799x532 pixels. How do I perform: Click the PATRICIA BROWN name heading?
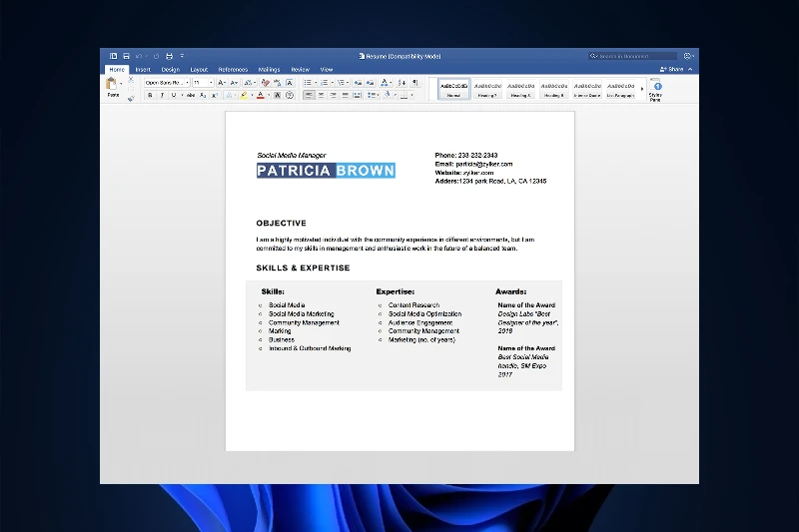(x=326, y=171)
